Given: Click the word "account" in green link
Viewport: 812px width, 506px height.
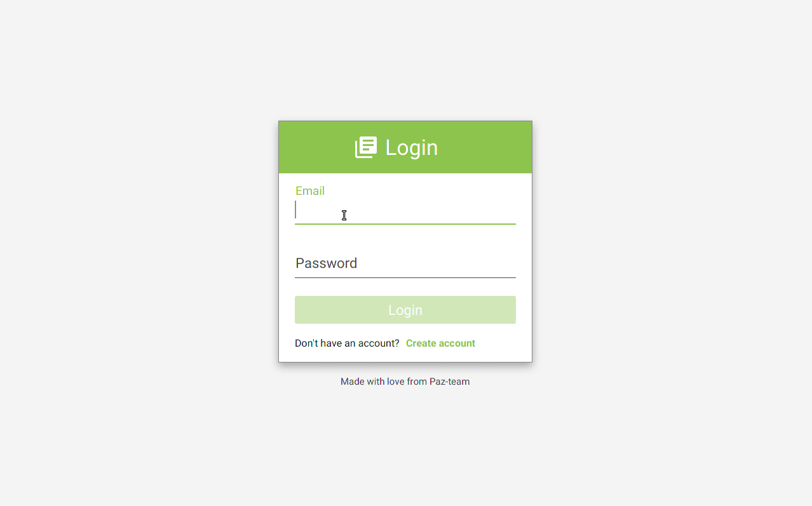Looking at the screenshot, I should point(457,343).
